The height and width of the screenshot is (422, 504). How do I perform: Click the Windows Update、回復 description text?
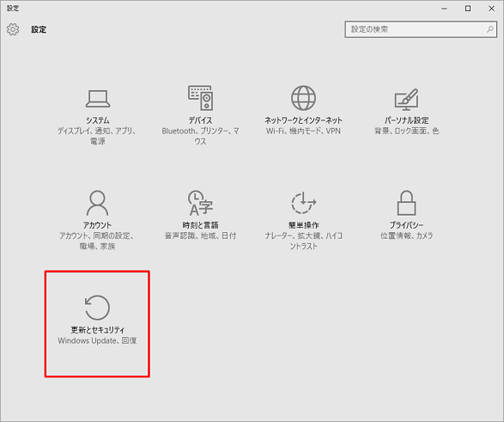(97, 340)
